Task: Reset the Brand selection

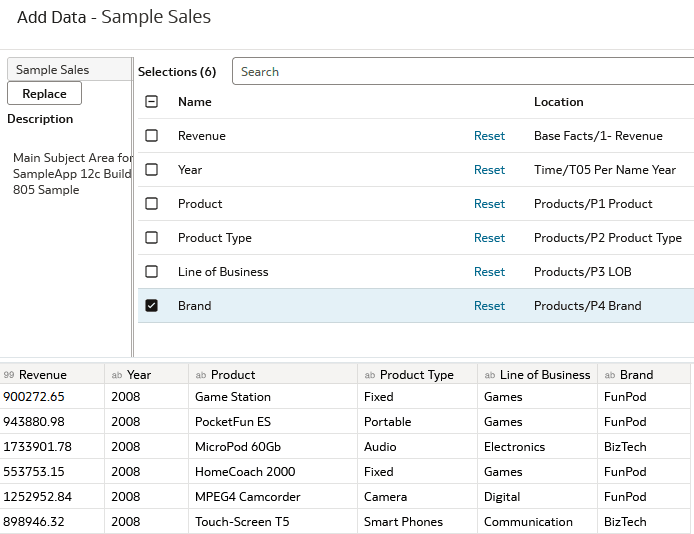Action: pyautogui.click(x=489, y=306)
